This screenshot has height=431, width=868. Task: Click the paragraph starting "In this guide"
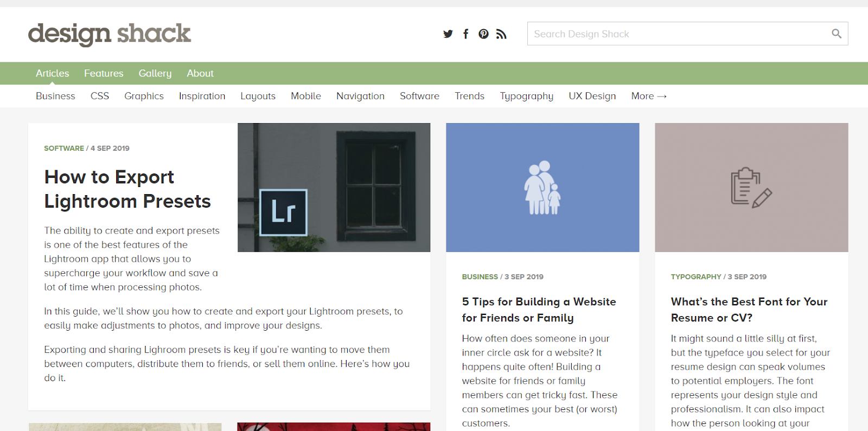click(x=224, y=318)
